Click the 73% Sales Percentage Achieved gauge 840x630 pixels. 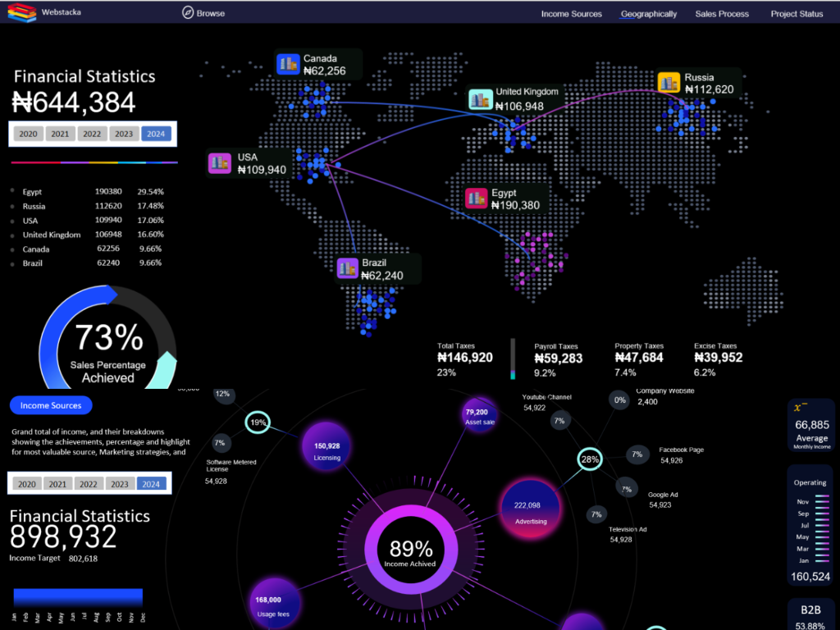107,337
